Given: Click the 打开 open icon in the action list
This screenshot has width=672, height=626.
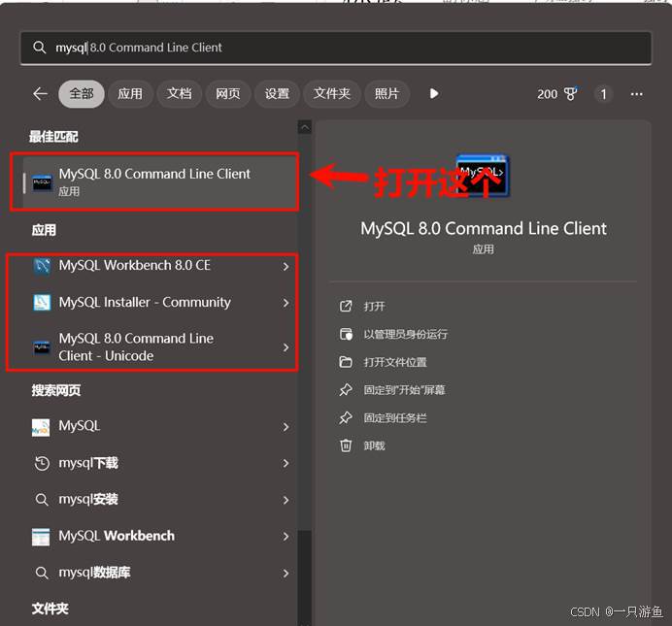Looking at the screenshot, I should tap(346, 306).
